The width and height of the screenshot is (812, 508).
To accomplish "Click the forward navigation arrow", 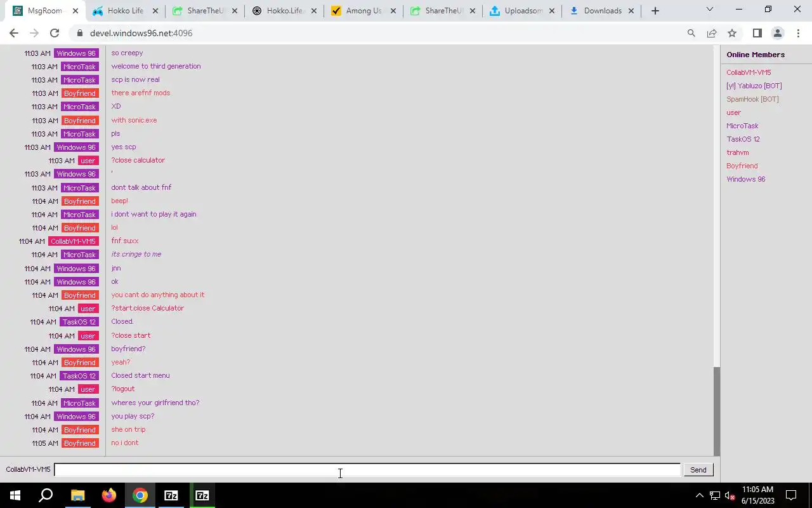I will (x=34, y=33).
